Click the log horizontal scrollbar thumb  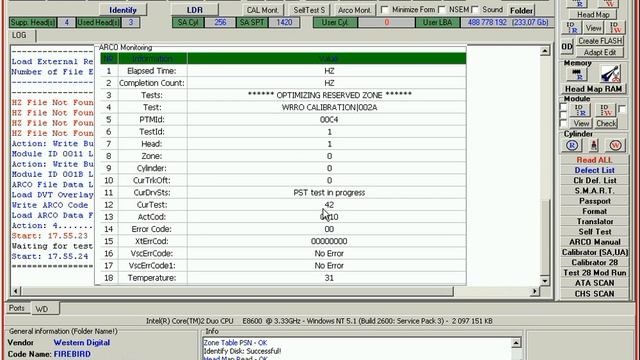click(x=237, y=291)
